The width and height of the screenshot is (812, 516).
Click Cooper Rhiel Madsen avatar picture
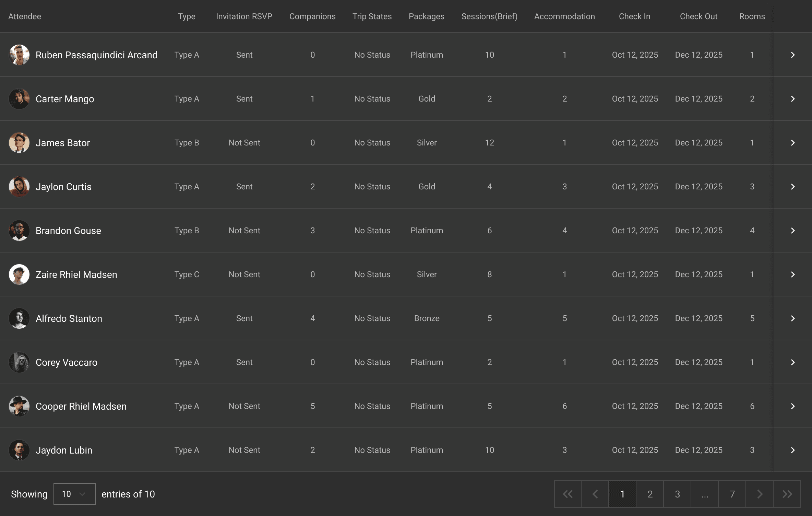[x=19, y=406]
